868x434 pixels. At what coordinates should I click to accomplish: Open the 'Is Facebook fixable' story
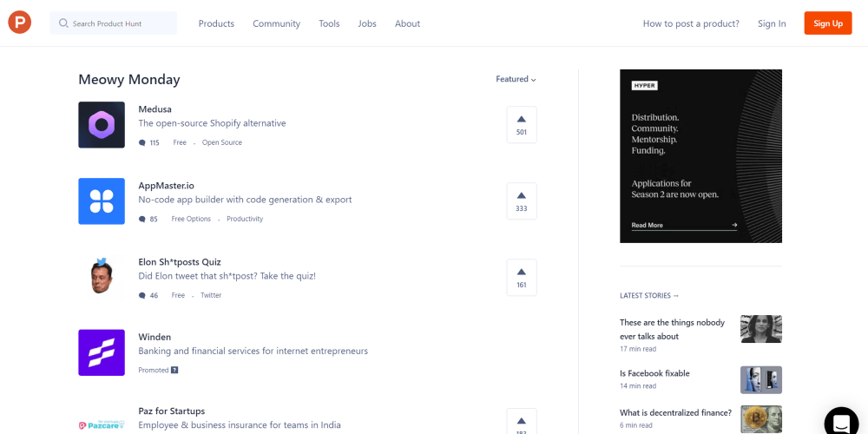(654, 373)
